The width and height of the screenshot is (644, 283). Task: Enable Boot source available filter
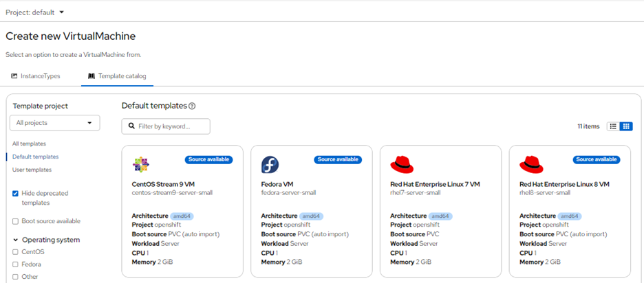(x=15, y=221)
